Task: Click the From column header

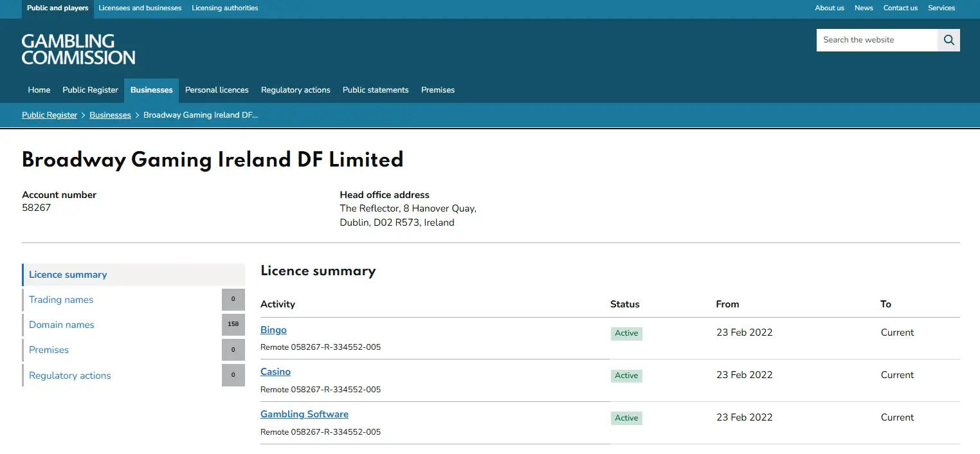Action: tap(727, 304)
